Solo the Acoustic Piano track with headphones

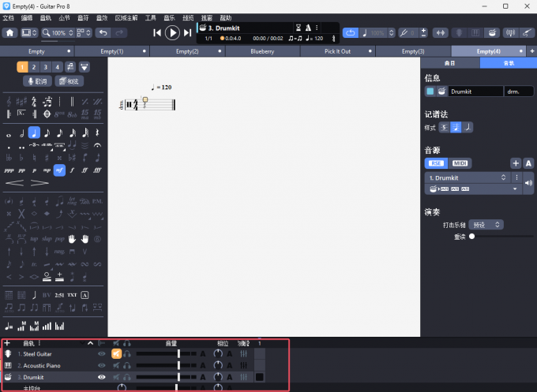(126, 366)
